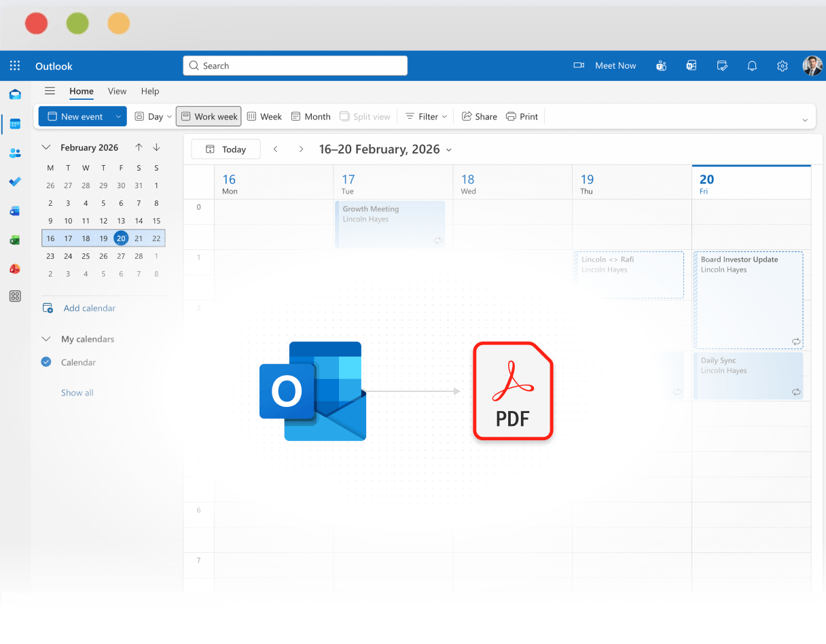Screen dimensions: 826x644
Task: Create a new event
Action: [77, 116]
